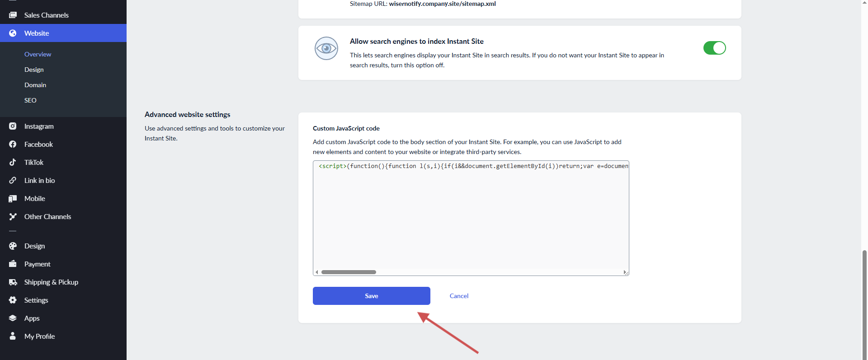Open the Website menu section
Viewport: 868px width, 360px height.
[37, 33]
